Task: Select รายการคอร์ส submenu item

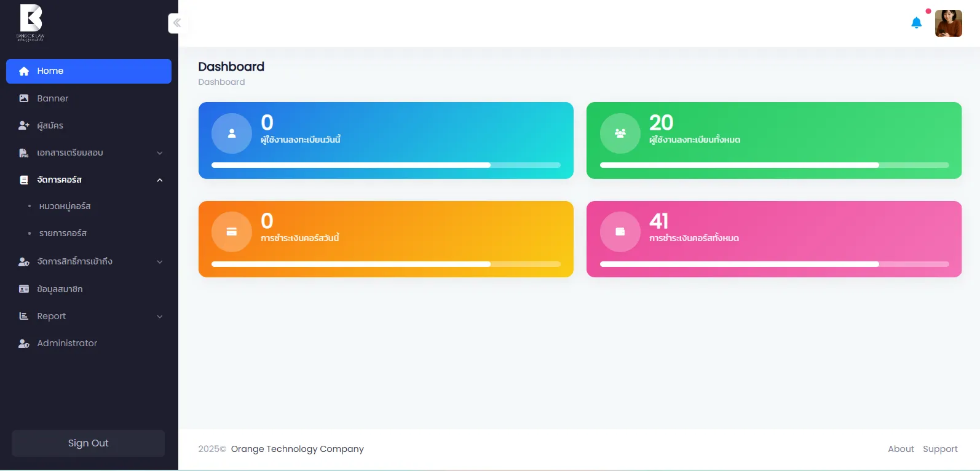Action: [x=63, y=234]
